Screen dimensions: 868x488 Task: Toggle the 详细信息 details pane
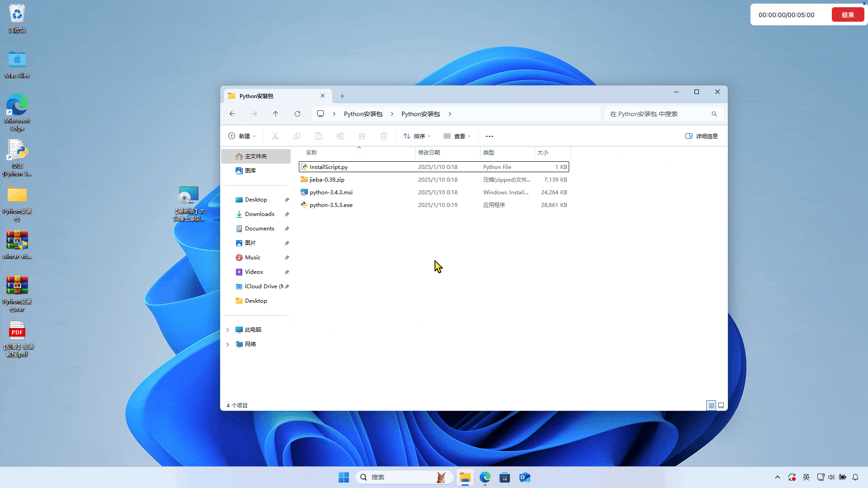702,136
